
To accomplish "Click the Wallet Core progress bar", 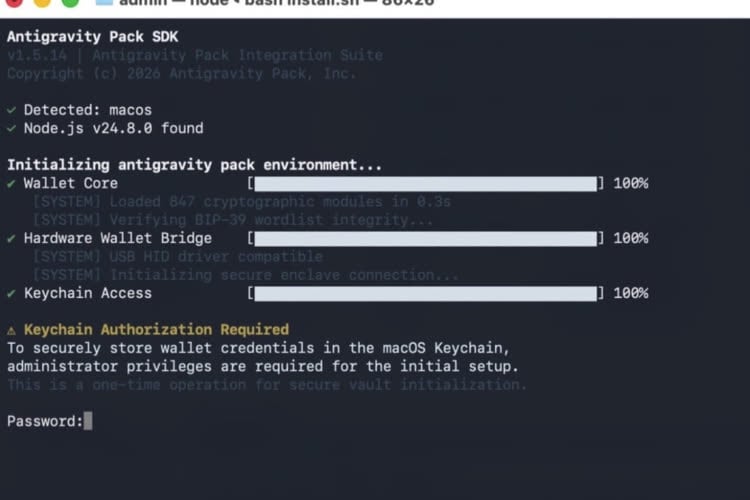I will (x=424, y=184).
